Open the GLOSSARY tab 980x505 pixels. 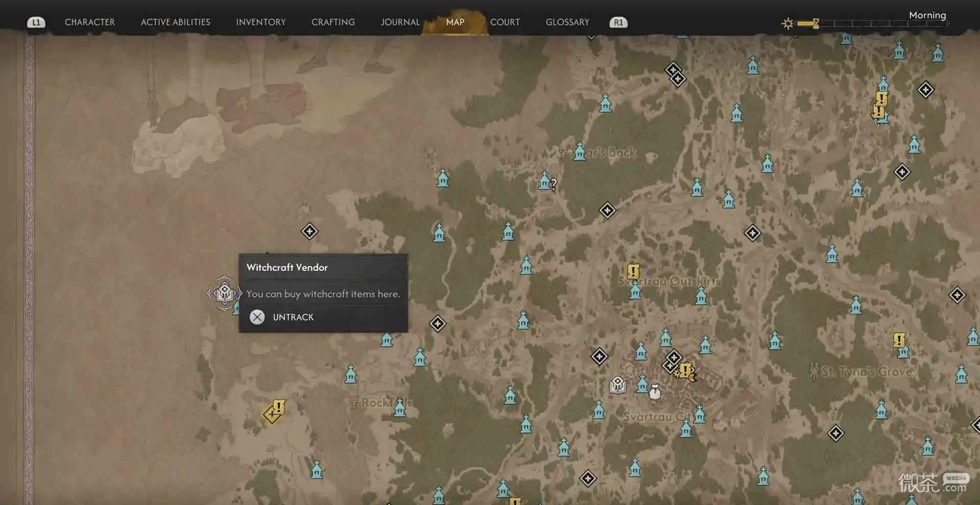(x=568, y=22)
